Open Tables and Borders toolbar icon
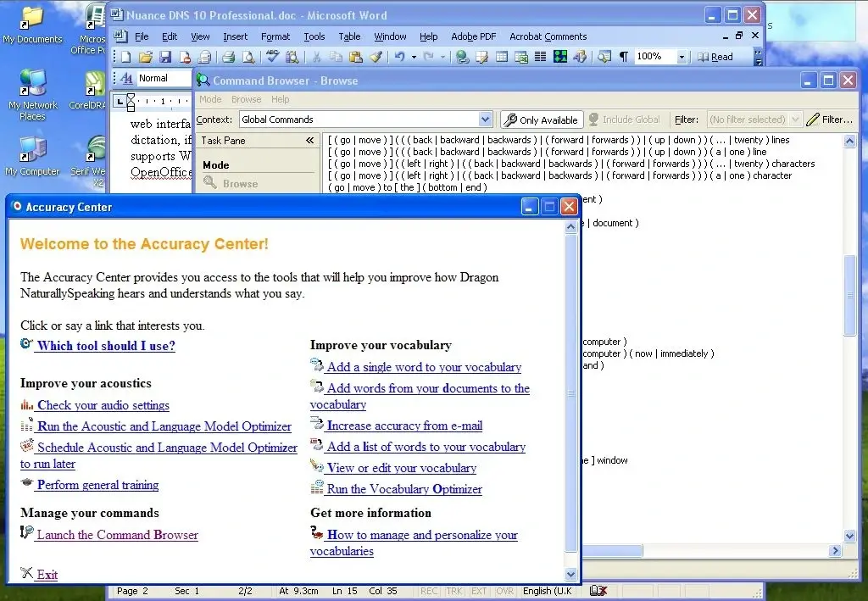Viewport: 868px width, 601px height. (481, 57)
